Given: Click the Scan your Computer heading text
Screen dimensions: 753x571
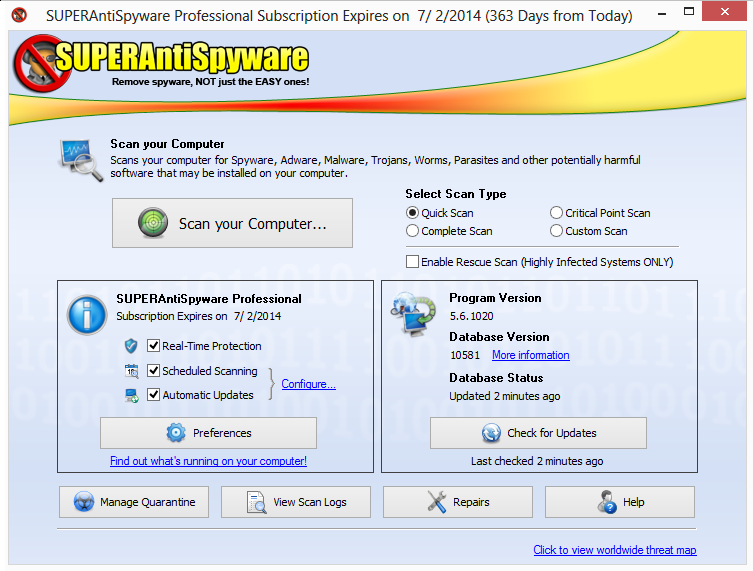Looking at the screenshot, I should (x=167, y=144).
